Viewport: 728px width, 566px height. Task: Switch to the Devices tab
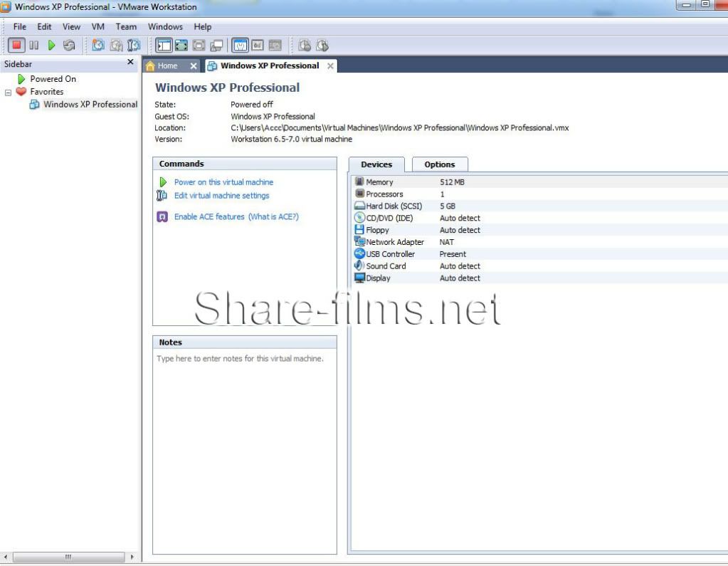coord(376,164)
